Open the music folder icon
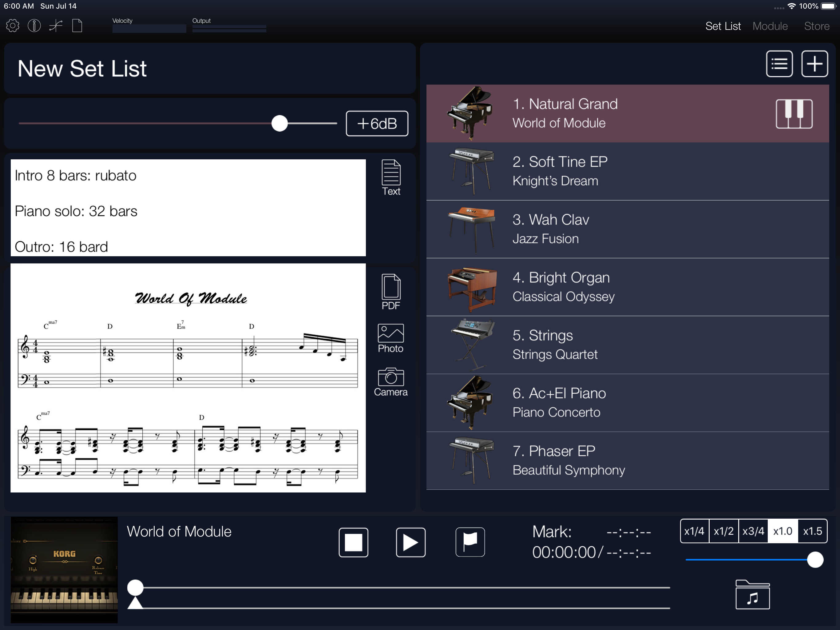Image resolution: width=840 pixels, height=630 pixels. (x=752, y=595)
